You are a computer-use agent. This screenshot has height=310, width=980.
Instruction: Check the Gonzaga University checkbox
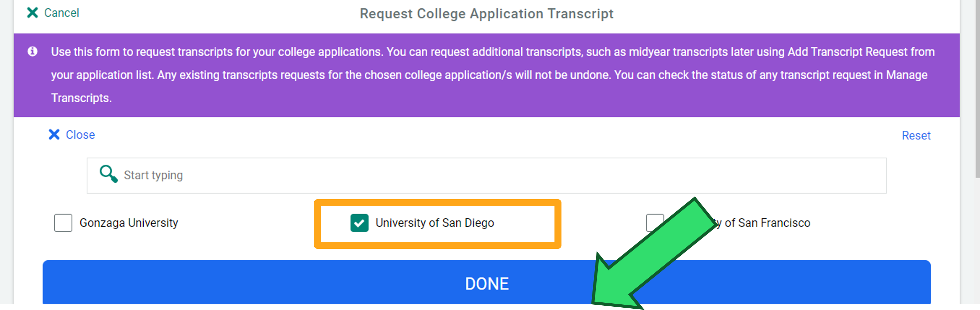coord(63,223)
